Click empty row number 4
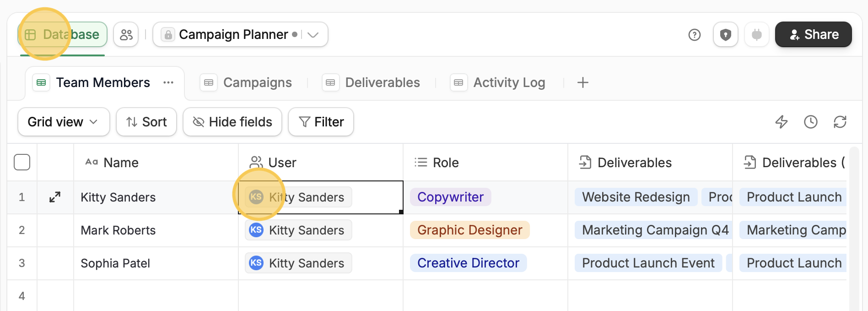The image size is (868, 311). pos(22,296)
